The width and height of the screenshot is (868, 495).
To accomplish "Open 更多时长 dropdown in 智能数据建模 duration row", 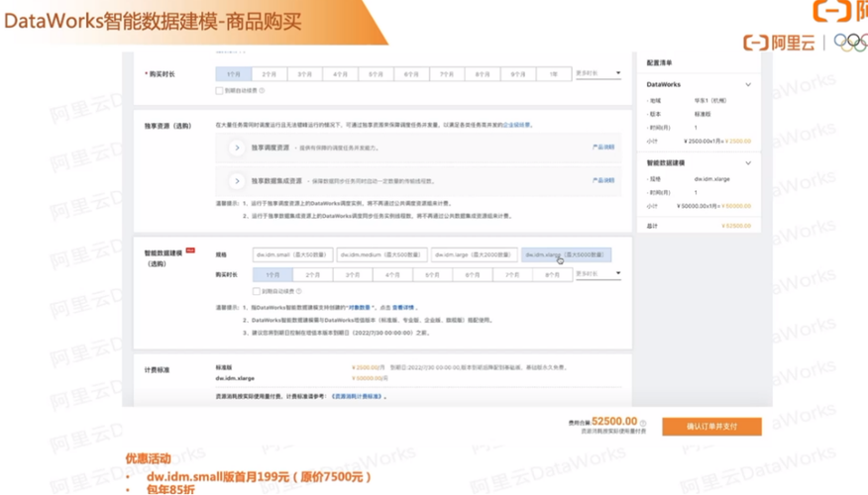I will [x=597, y=274].
